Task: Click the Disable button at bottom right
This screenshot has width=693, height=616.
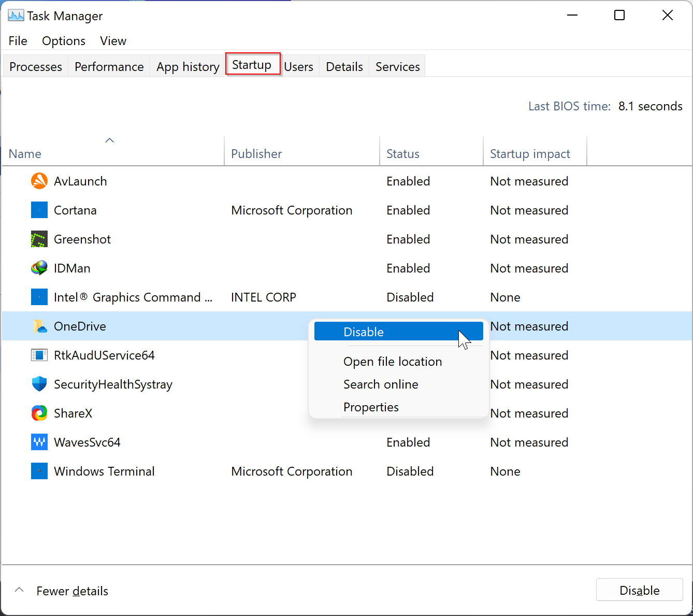Action: [x=640, y=590]
